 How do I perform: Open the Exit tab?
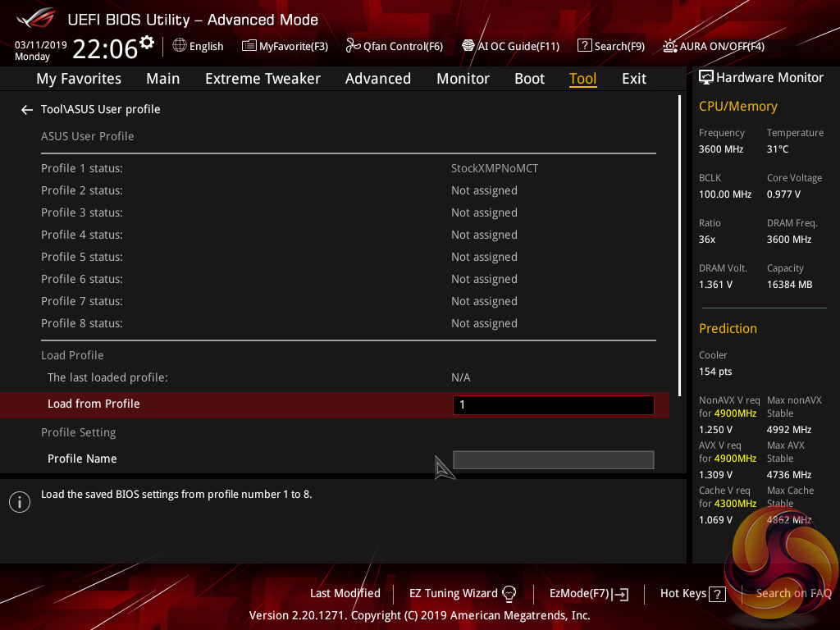[x=634, y=79]
